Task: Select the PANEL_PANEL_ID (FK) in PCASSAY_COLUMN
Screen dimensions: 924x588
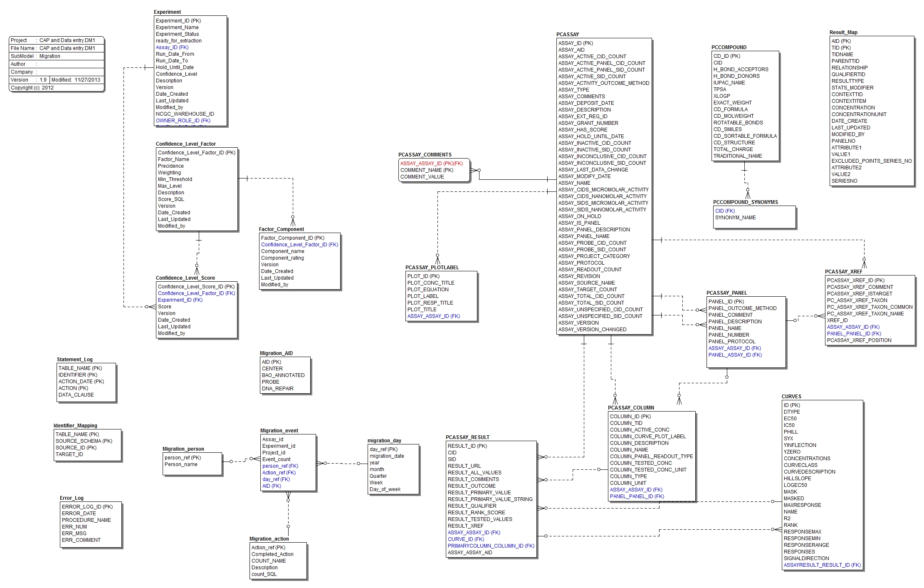Action: (637, 496)
